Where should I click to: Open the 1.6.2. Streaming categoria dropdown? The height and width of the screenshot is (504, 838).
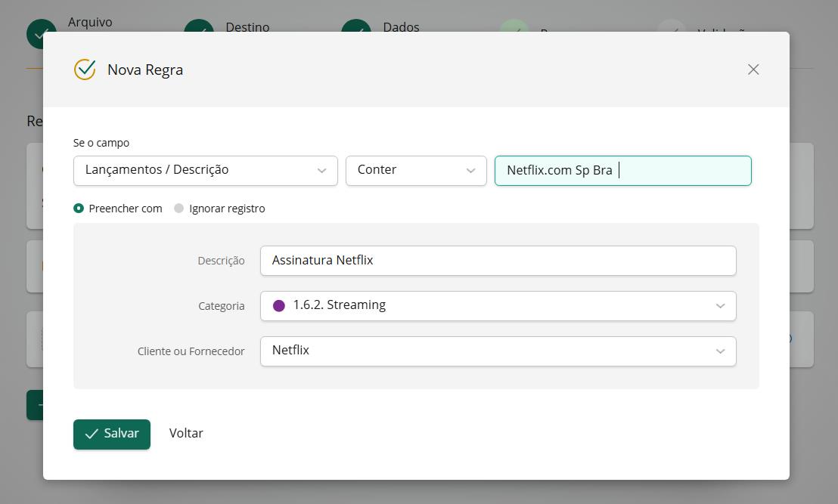click(x=498, y=306)
